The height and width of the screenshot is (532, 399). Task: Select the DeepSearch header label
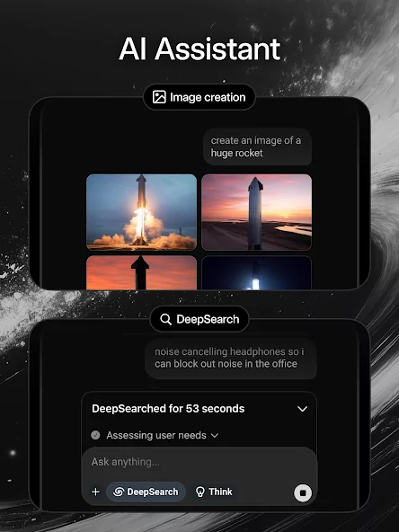coord(208,319)
